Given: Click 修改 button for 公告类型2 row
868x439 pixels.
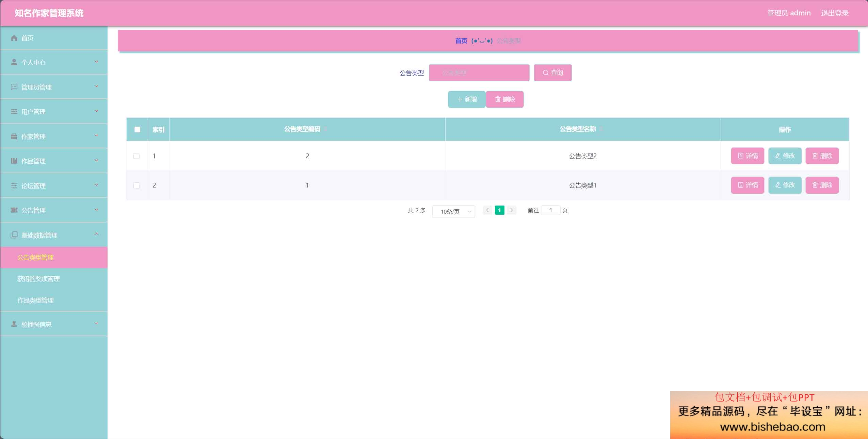Looking at the screenshot, I should [x=785, y=156].
